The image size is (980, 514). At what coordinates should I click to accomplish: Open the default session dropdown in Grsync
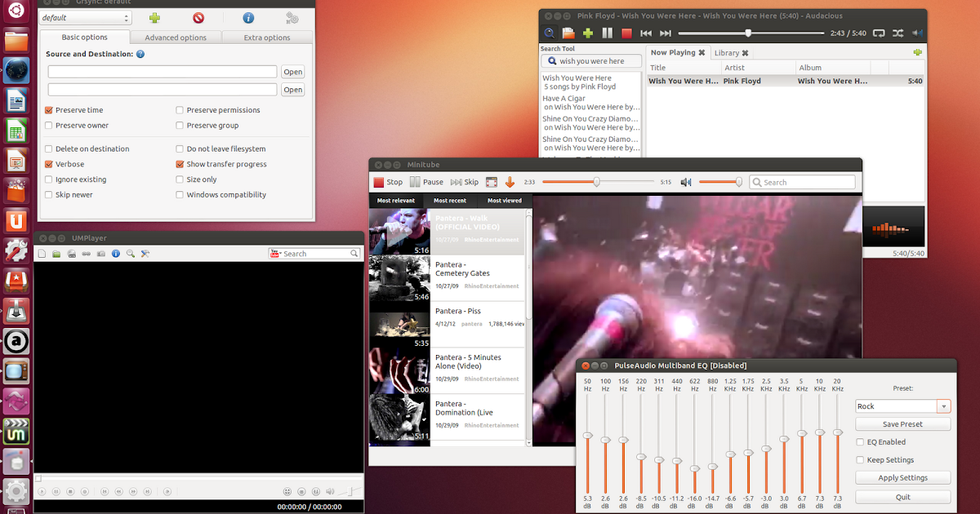(x=84, y=17)
